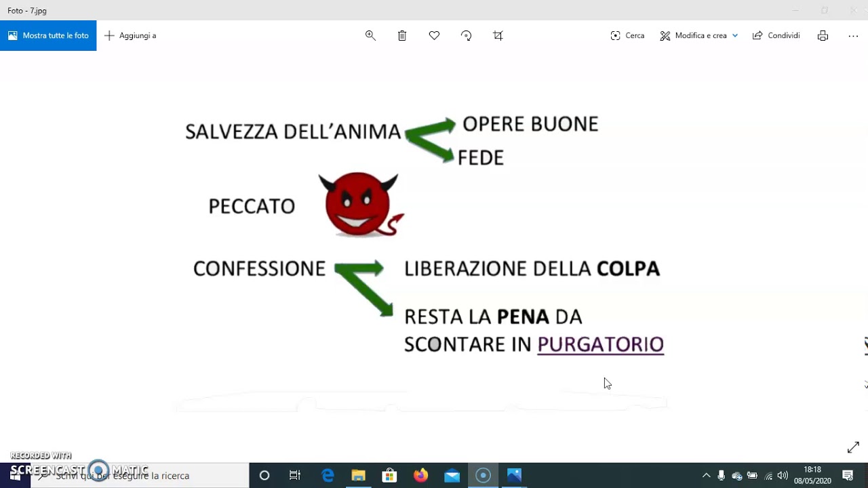Viewport: 868px width, 488px height.
Task: Open Task View in taskbar
Action: tap(295, 475)
